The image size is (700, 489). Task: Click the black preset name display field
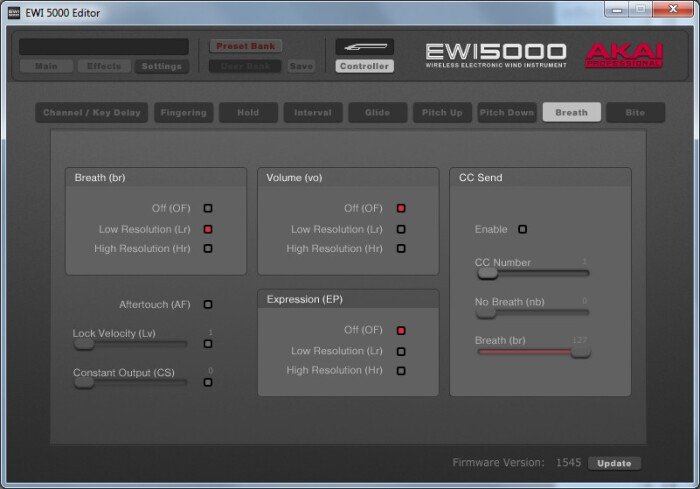(104, 46)
